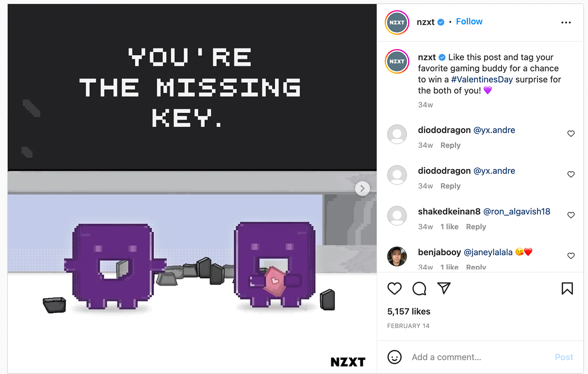Open the @janeylalala mention

(488, 252)
